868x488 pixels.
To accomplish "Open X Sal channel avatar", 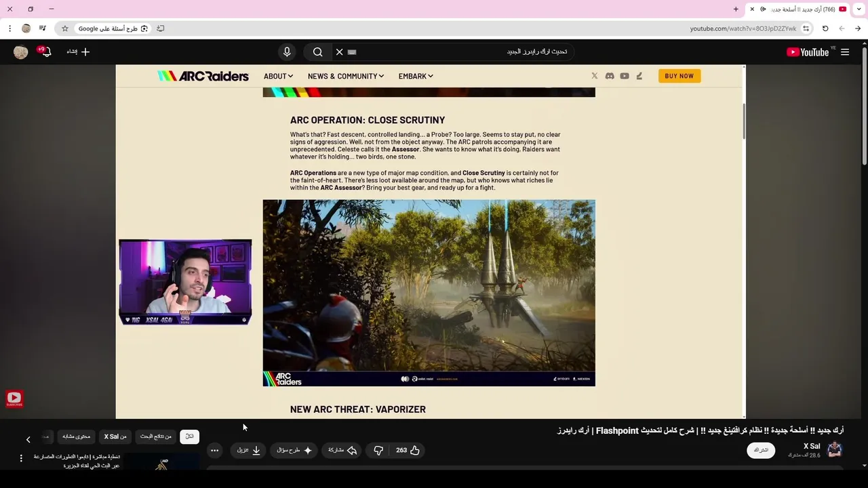I will (x=835, y=449).
